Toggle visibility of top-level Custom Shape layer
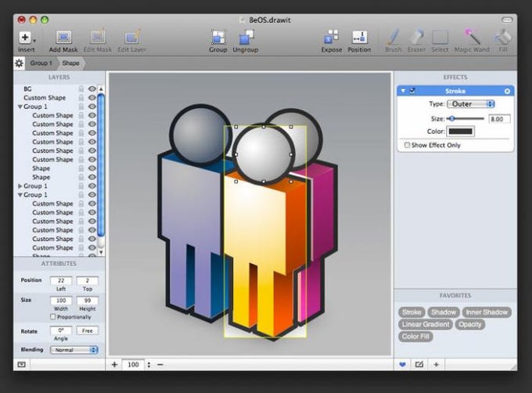Screen dimensions: 532x393 92,98
